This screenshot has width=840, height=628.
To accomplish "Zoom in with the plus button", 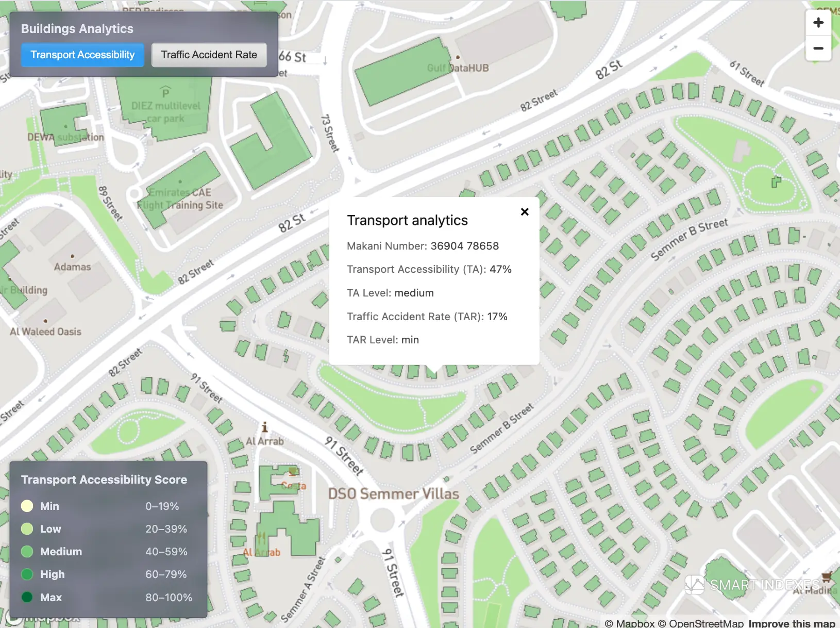I will click(x=818, y=23).
